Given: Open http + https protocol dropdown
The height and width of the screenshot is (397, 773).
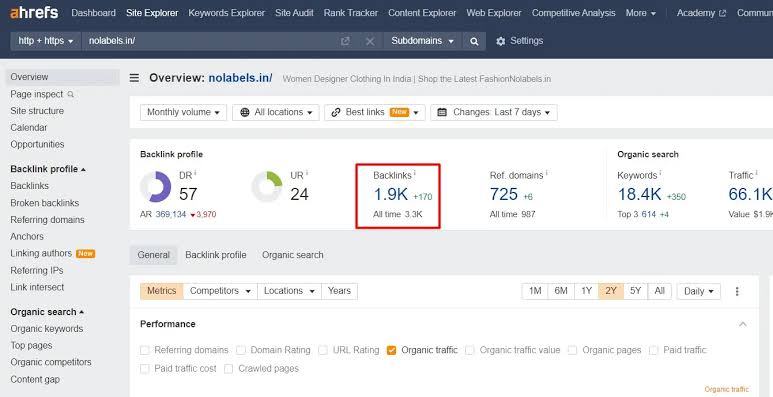Looking at the screenshot, I should click(x=46, y=41).
